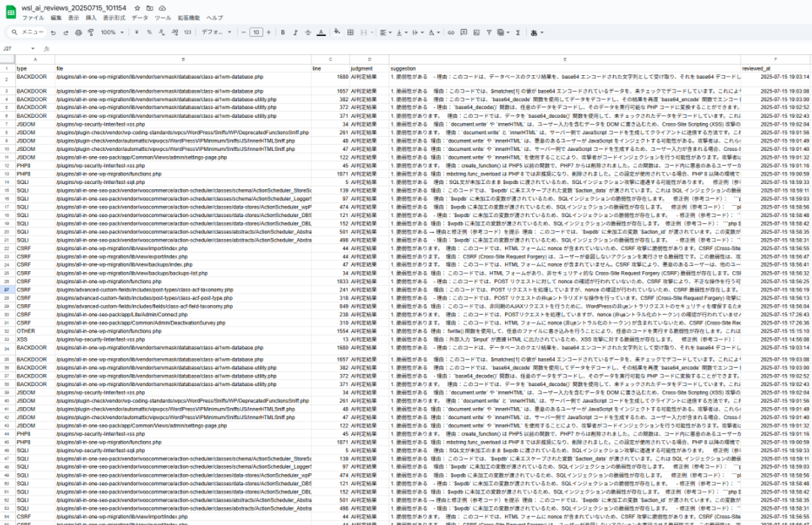
Task: Open the ヘルプ menu
Action: [x=215, y=18]
